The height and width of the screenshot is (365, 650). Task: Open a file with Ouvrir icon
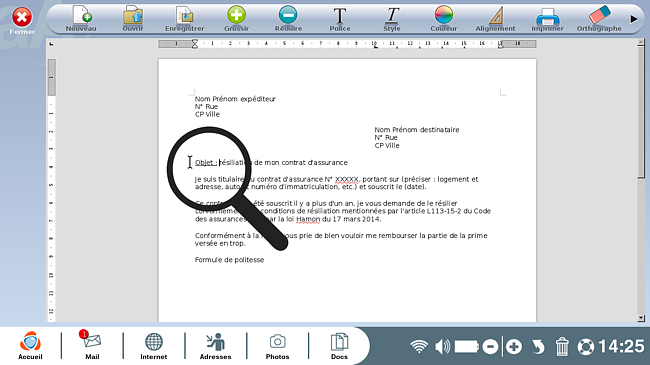coord(133,19)
